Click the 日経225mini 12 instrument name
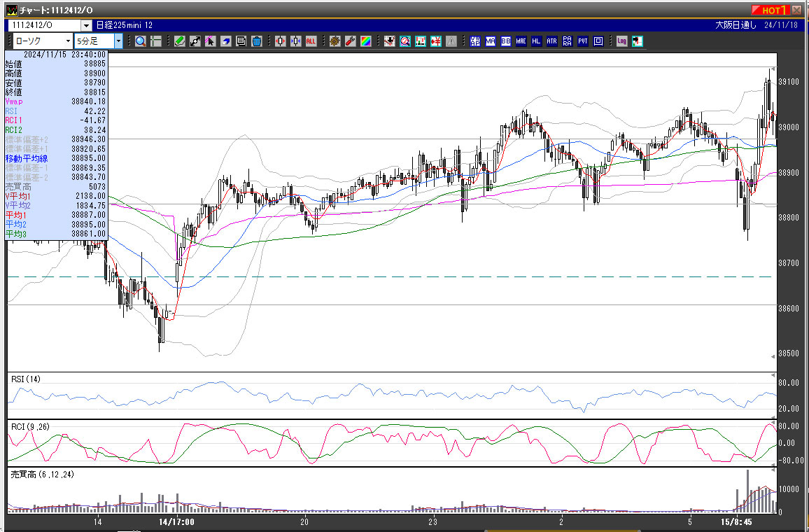Screen dimensions: 809x532 point(125,25)
